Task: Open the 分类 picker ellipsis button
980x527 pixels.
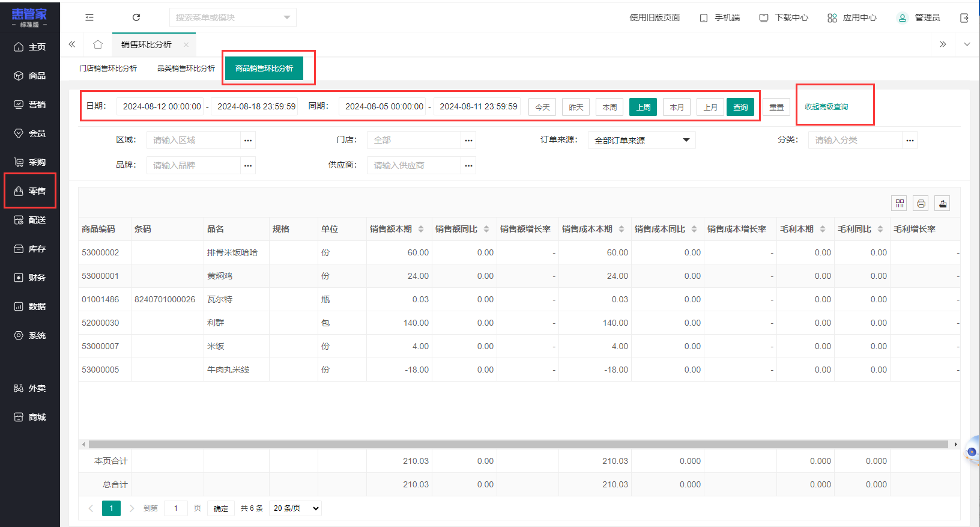Action: click(x=910, y=140)
